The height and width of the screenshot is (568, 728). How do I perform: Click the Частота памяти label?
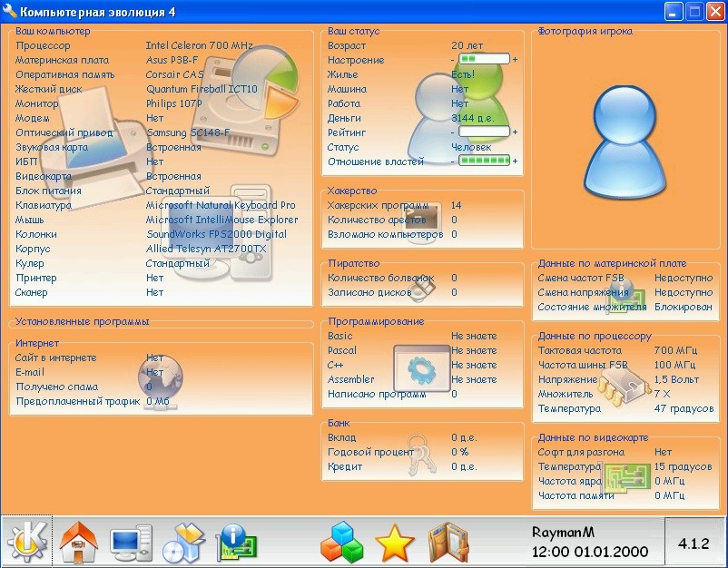(576, 495)
